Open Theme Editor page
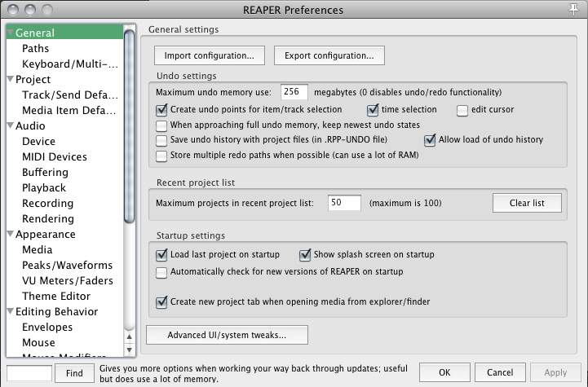The width and height of the screenshot is (588, 387). [x=56, y=296]
